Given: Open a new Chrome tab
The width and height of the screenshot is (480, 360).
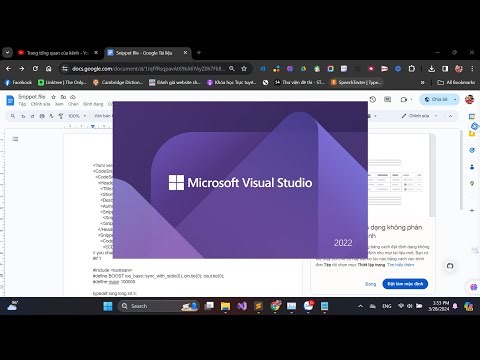Looking at the screenshot, I should tap(199, 53).
